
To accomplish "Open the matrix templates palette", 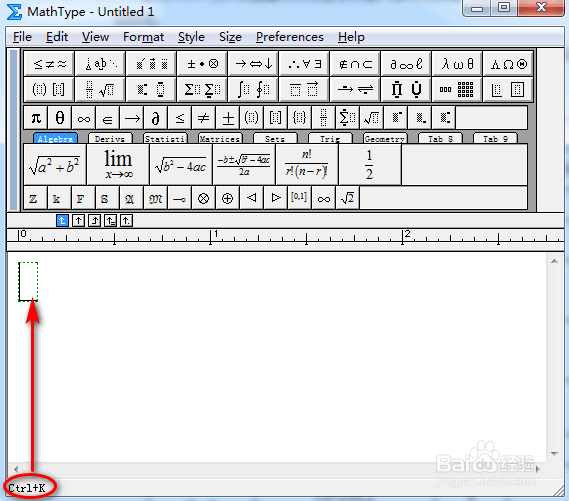I will point(458,89).
